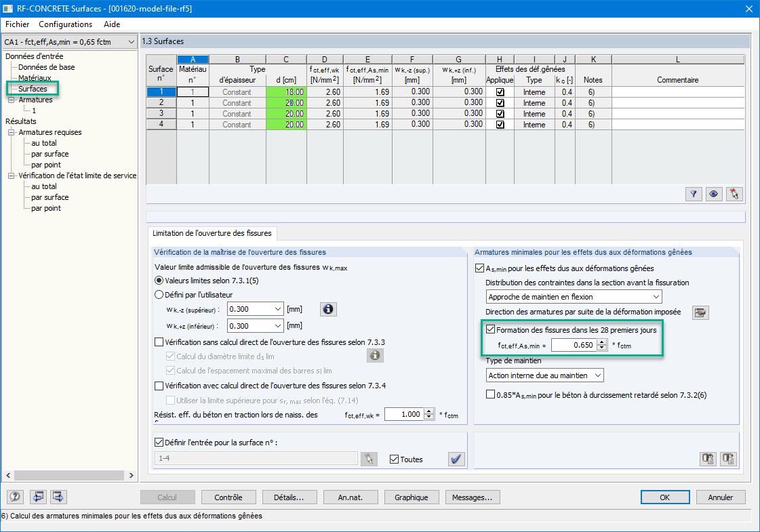Close the RF-CONCRETE Surfaces window
760x532 pixels.
[749, 9]
